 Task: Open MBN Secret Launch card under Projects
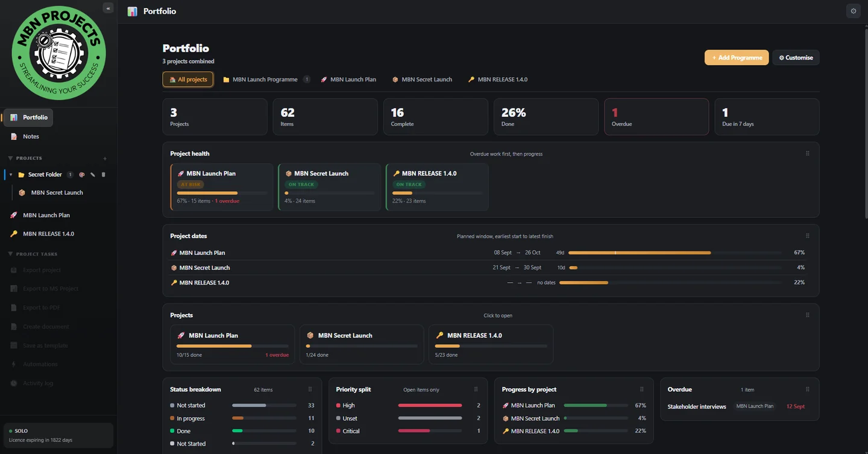coord(362,344)
